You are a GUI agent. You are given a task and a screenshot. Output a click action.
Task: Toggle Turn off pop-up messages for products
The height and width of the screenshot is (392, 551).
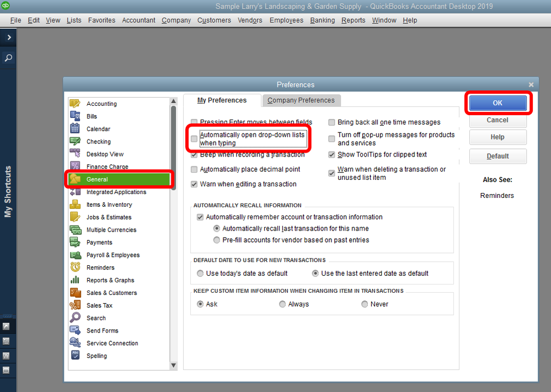[331, 139]
